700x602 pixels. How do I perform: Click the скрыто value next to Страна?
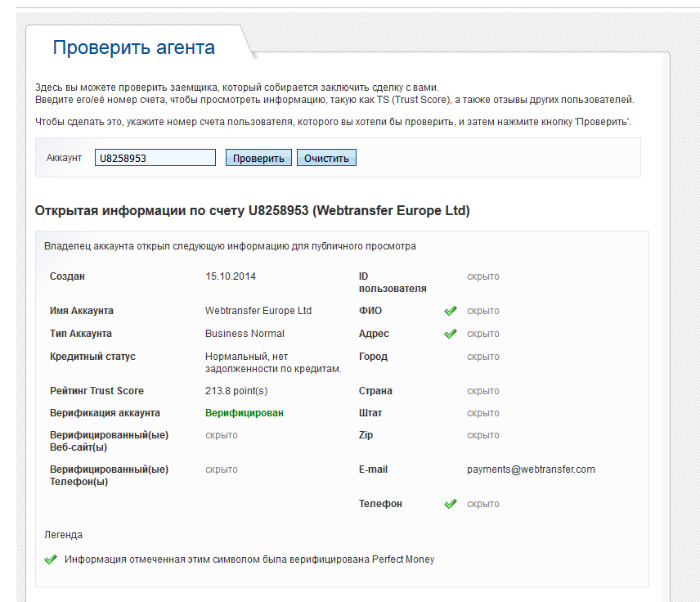482,391
